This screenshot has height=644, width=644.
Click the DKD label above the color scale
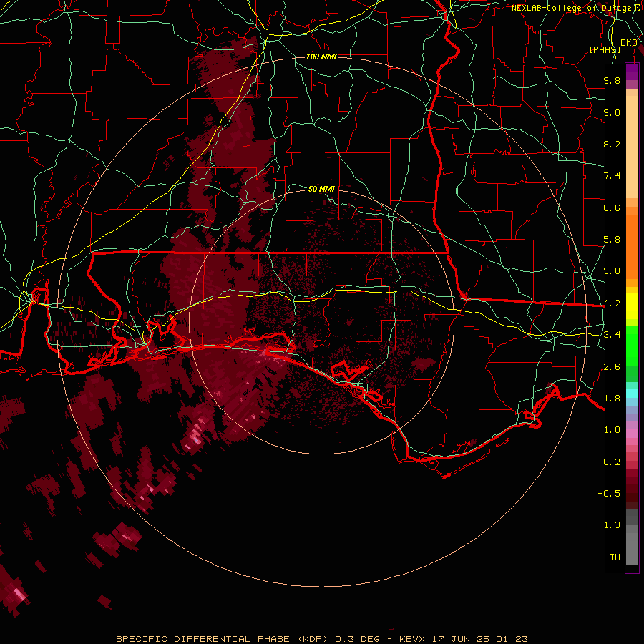coord(628,43)
